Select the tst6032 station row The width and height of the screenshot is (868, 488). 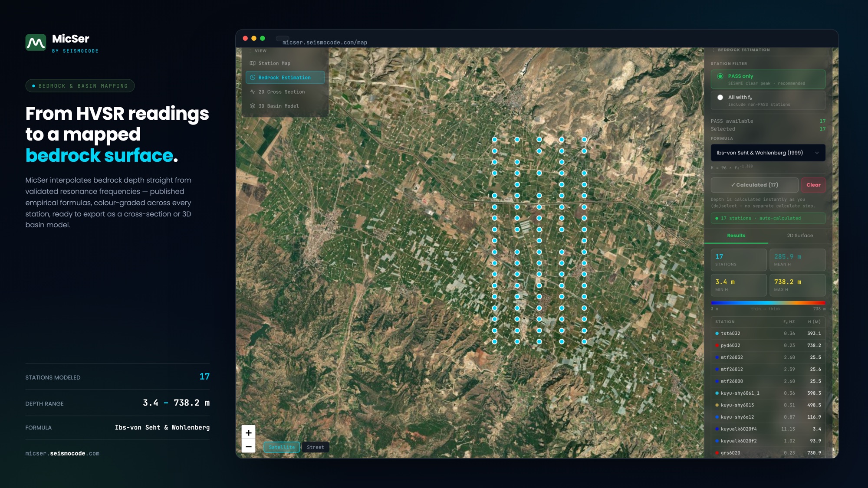point(768,334)
